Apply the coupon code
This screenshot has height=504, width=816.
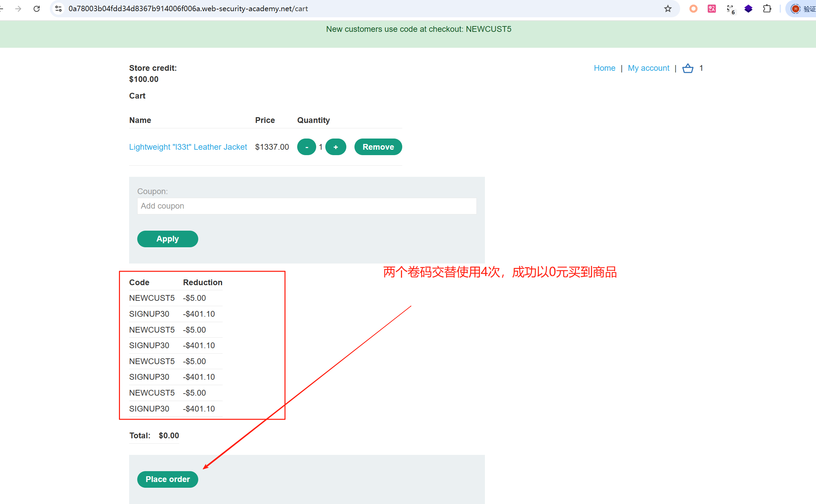167,239
